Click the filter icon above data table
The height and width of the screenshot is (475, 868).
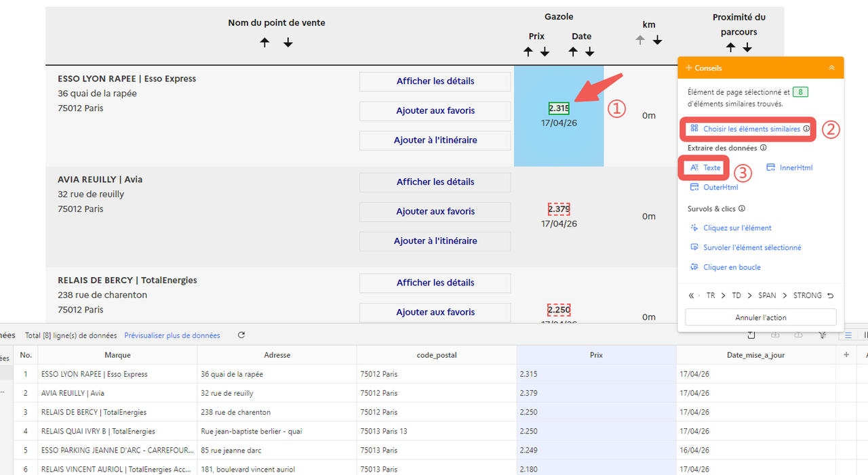[x=822, y=335]
